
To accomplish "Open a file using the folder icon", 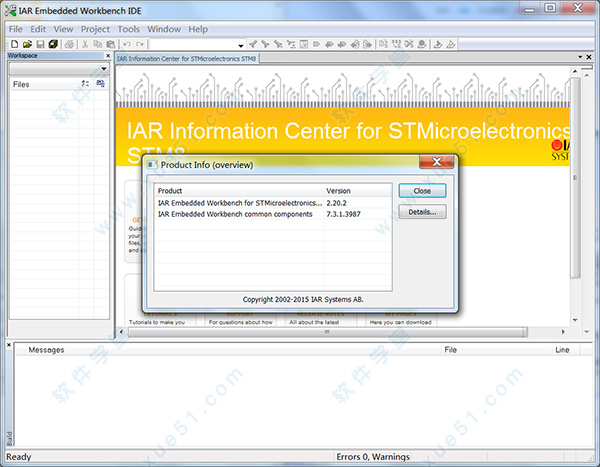I will click(x=27, y=44).
